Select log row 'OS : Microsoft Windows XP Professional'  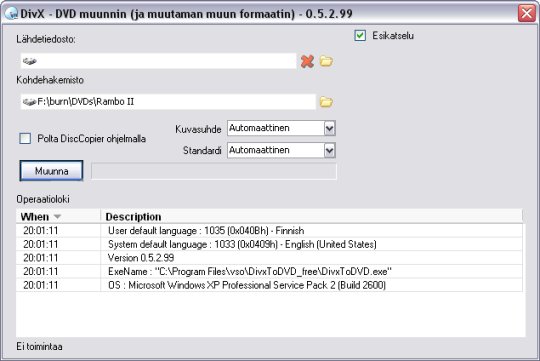click(269, 285)
